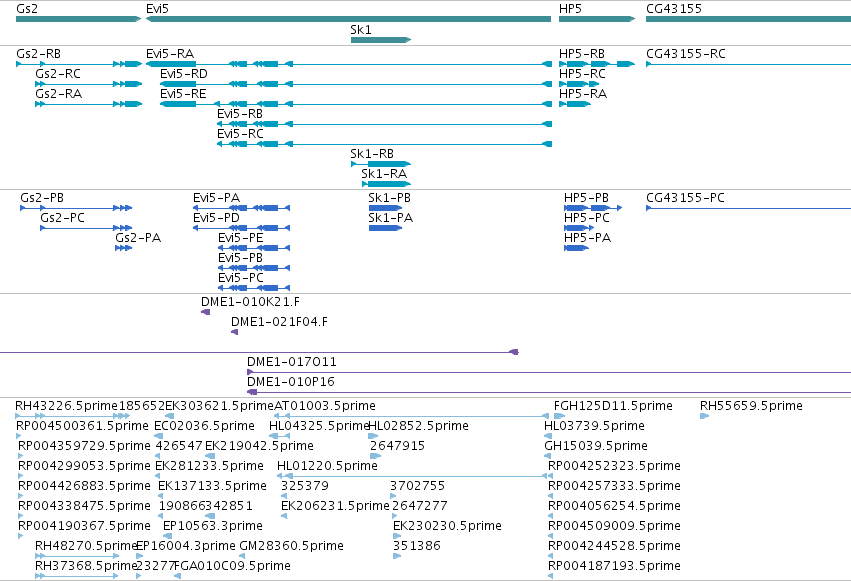Select protein label Gs2-PC

click(x=62, y=218)
